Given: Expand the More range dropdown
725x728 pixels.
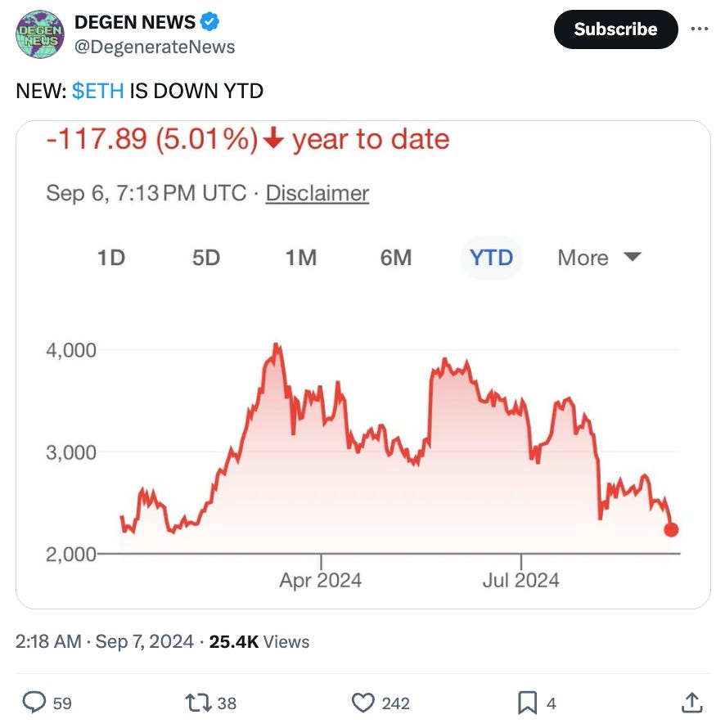Looking at the screenshot, I should point(598,258).
